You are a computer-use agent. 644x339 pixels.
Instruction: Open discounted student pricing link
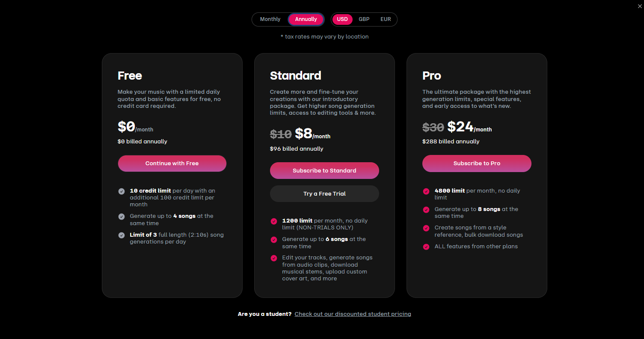[x=353, y=314]
